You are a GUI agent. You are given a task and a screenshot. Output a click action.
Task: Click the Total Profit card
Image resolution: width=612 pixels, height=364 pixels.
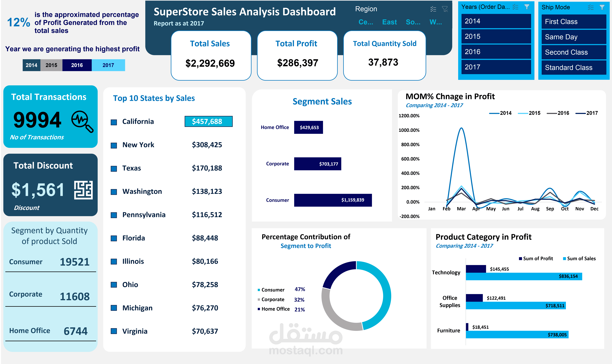pos(297,55)
